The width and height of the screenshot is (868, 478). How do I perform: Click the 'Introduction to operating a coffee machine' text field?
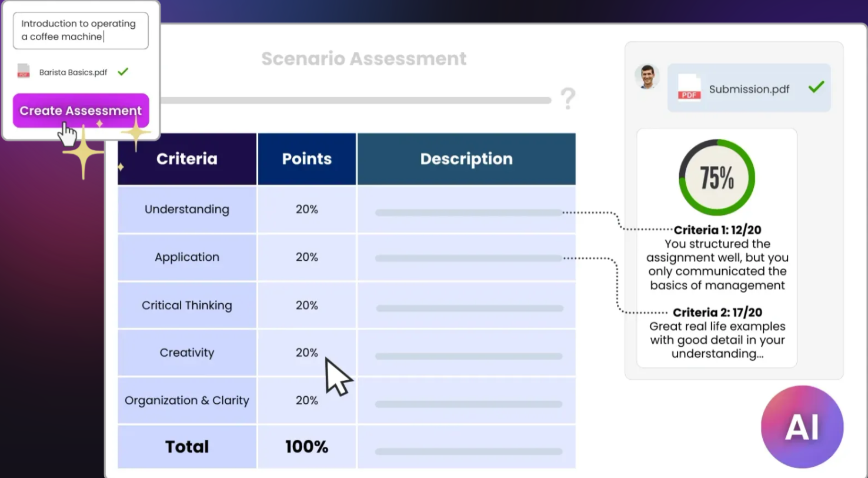coord(81,31)
